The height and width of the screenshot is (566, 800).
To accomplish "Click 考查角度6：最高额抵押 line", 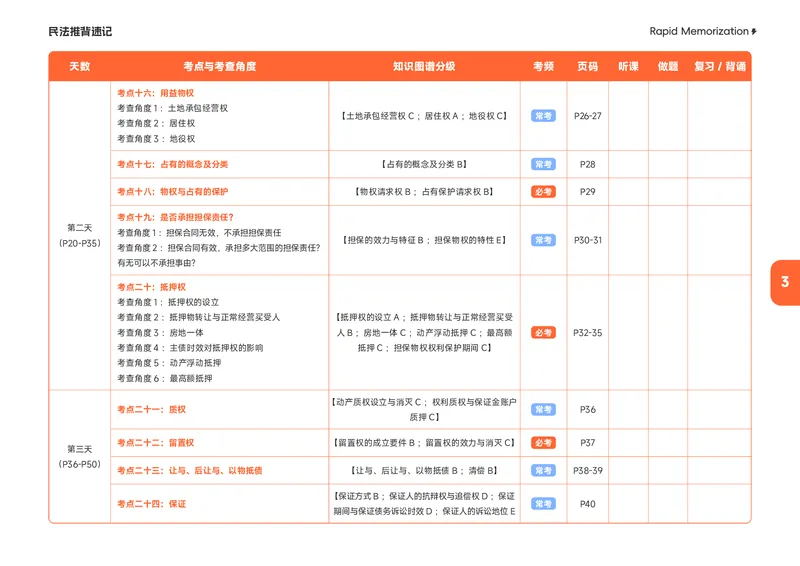I will click(165, 379).
